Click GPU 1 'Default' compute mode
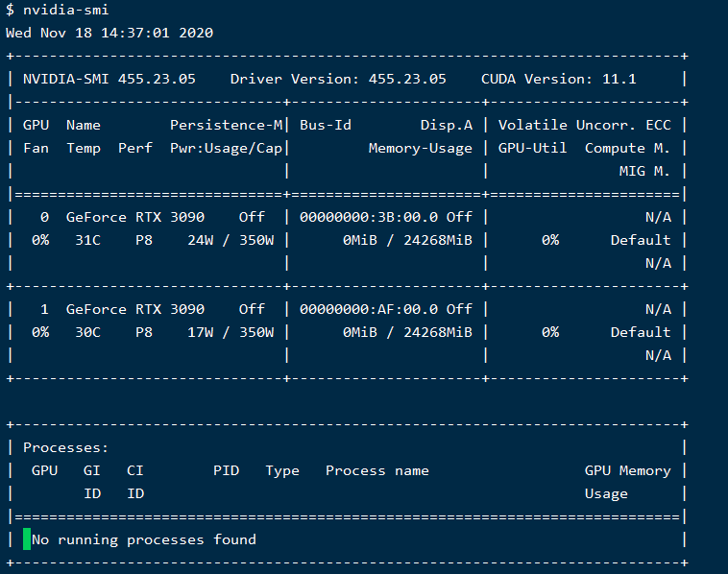The height and width of the screenshot is (574, 728). (641, 332)
